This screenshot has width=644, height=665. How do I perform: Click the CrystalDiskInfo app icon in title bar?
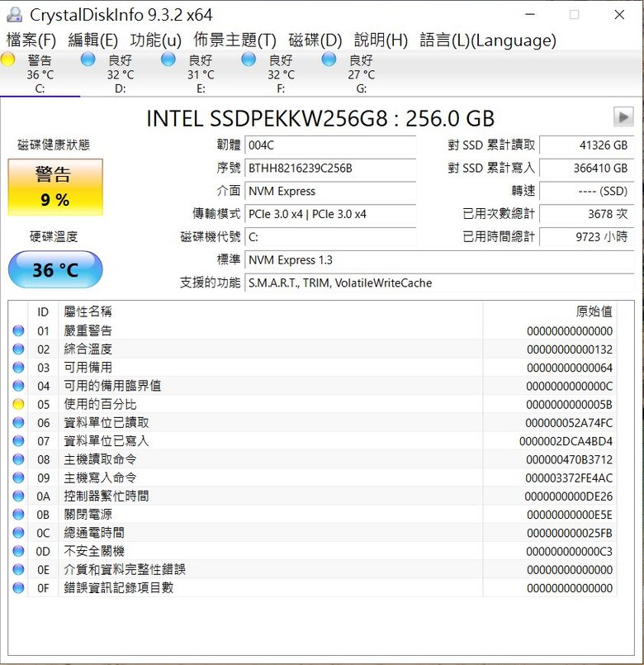[x=14, y=15]
